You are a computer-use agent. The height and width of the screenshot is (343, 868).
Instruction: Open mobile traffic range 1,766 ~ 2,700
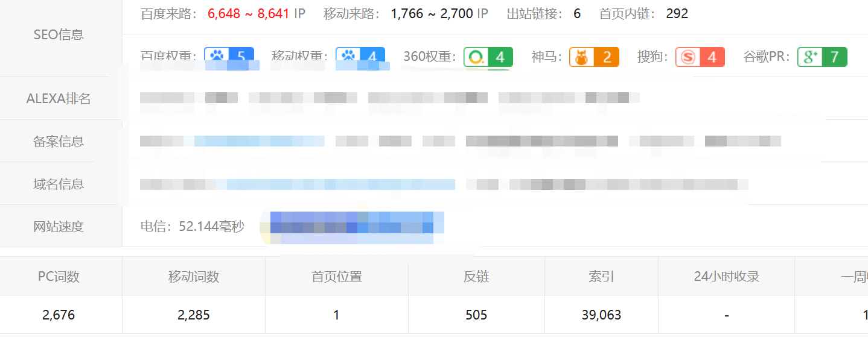coord(432,13)
